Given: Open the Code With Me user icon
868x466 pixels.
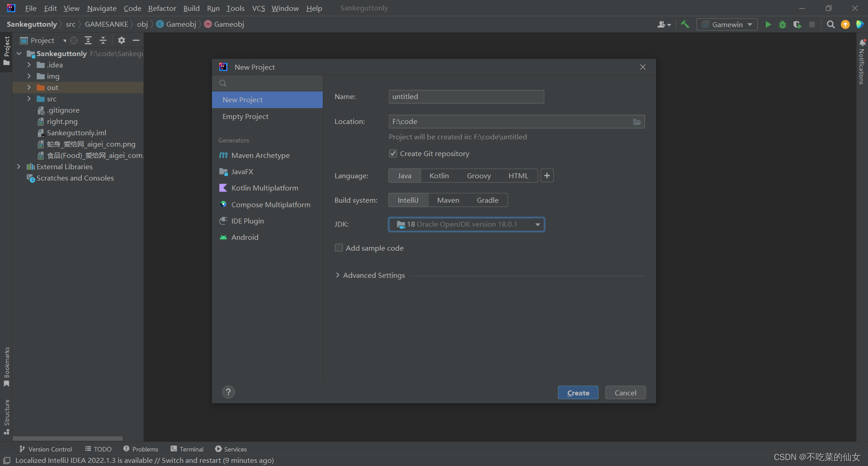Looking at the screenshot, I should (x=664, y=24).
